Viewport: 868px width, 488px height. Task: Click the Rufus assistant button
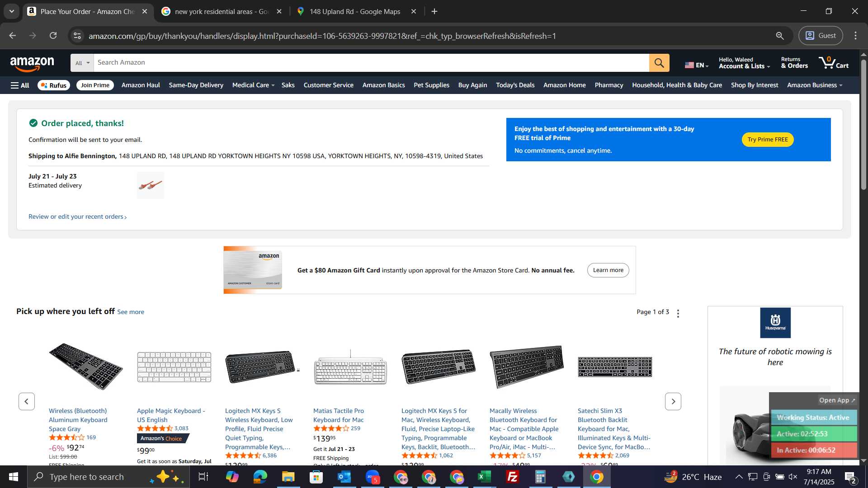54,85
